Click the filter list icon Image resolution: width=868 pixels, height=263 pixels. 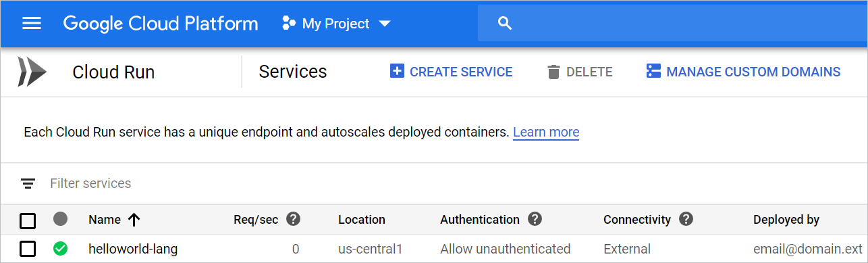tap(28, 183)
